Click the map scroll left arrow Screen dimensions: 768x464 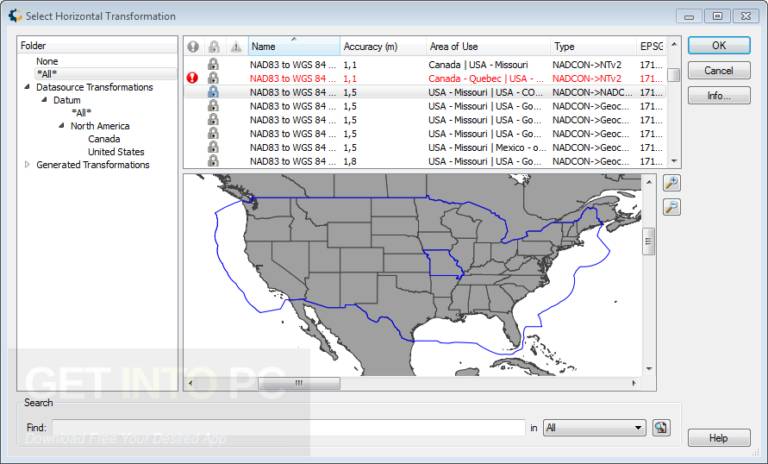point(191,383)
